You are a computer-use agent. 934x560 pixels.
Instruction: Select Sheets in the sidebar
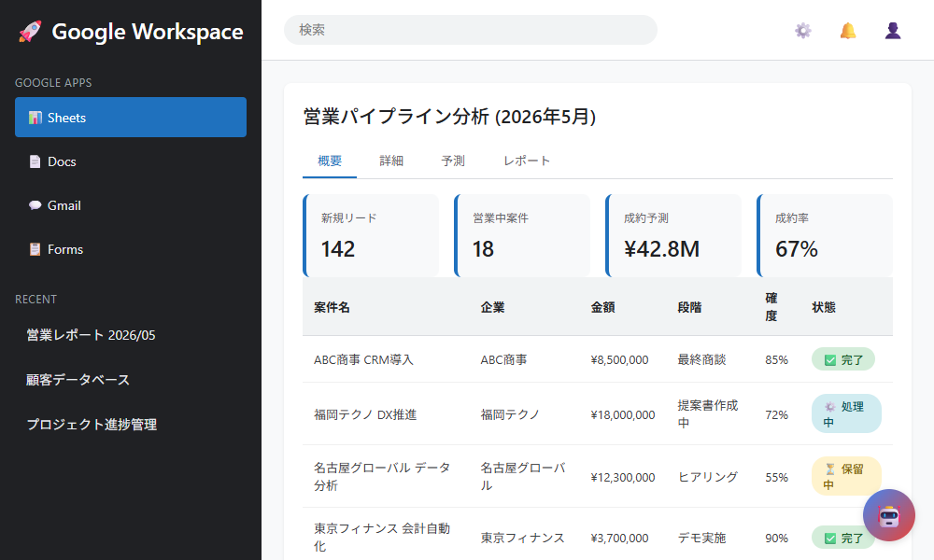click(x=131, y=118)
